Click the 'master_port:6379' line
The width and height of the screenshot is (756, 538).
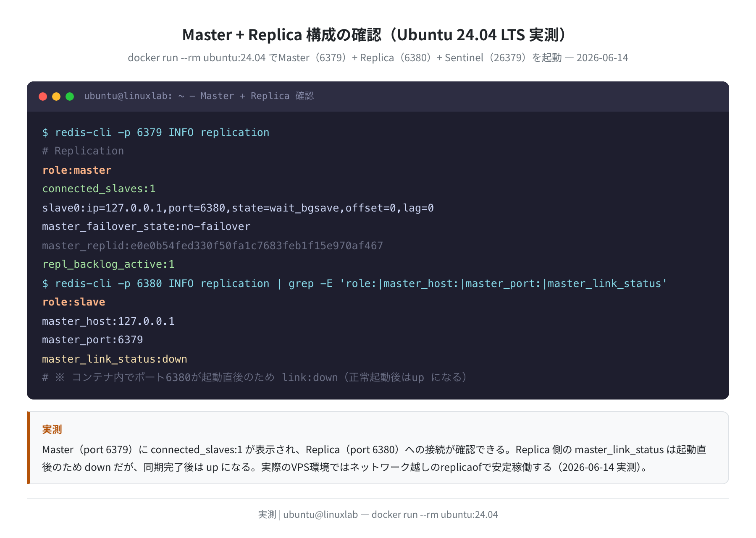click(x=92, y=340)
